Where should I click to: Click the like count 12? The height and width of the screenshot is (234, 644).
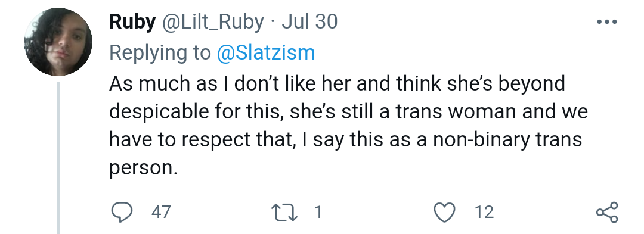484,213
